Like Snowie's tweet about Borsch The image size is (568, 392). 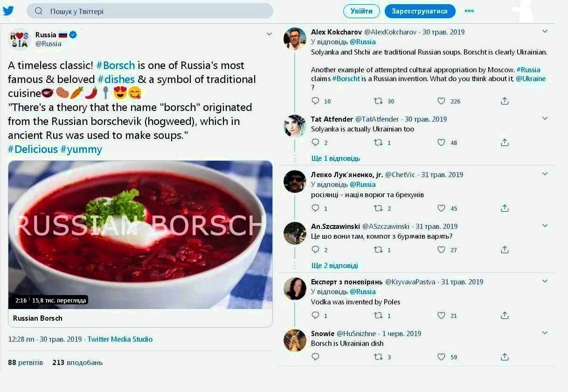(441, 357)
